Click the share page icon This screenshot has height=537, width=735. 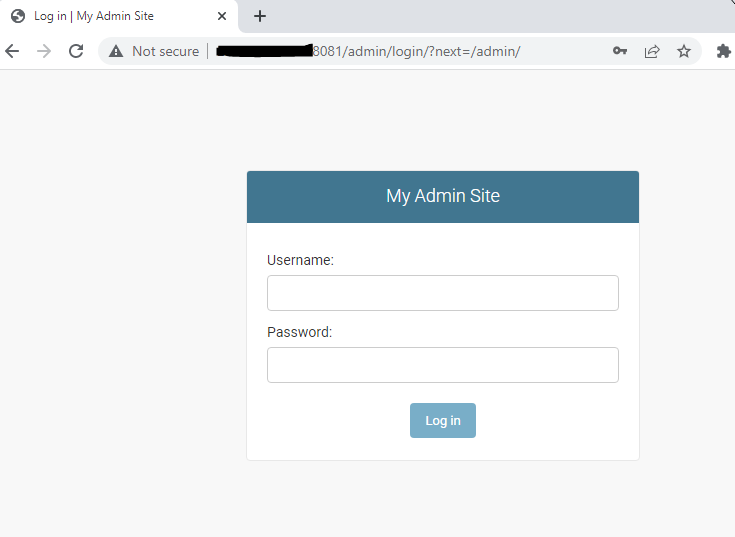[652, 51]
